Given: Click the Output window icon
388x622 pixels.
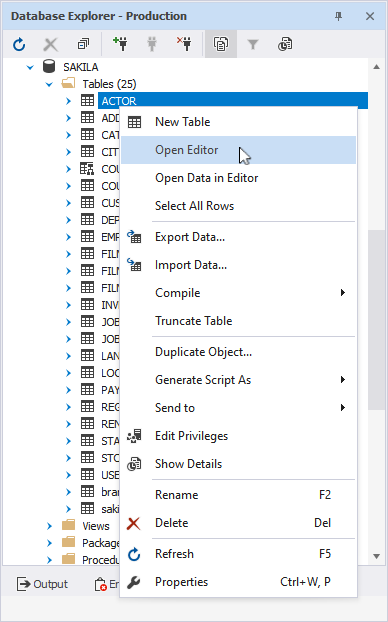Looking at the screenshot, I should pyautogui.click(x=23, y=584).
